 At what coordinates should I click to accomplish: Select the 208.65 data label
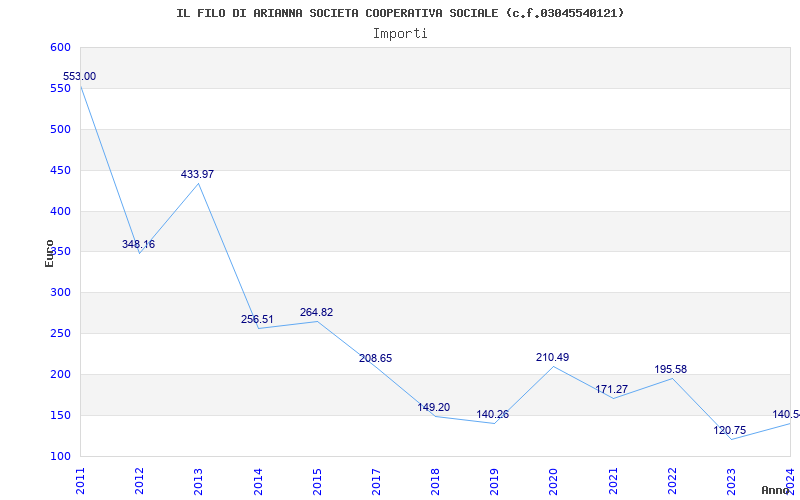[x=376, y=358]
